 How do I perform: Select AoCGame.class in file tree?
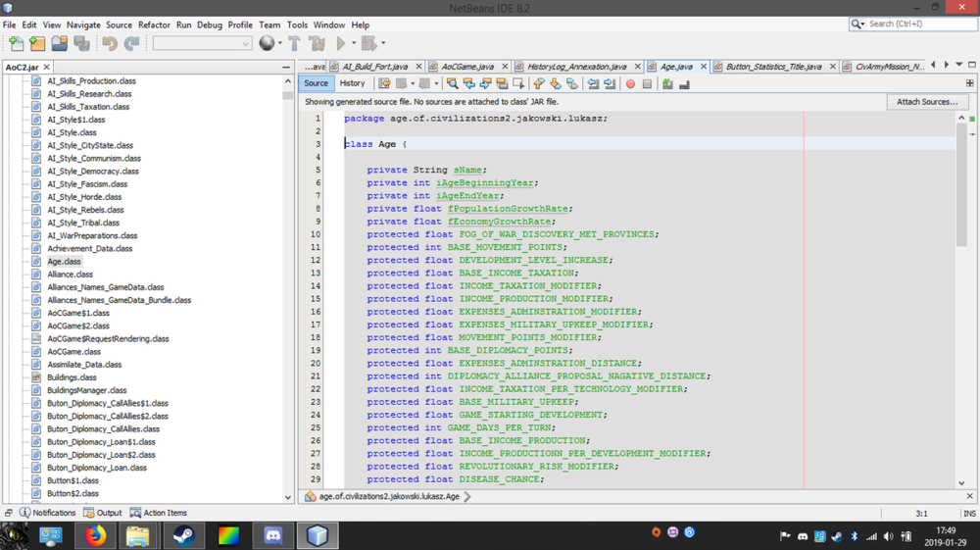tap(74, 351)
